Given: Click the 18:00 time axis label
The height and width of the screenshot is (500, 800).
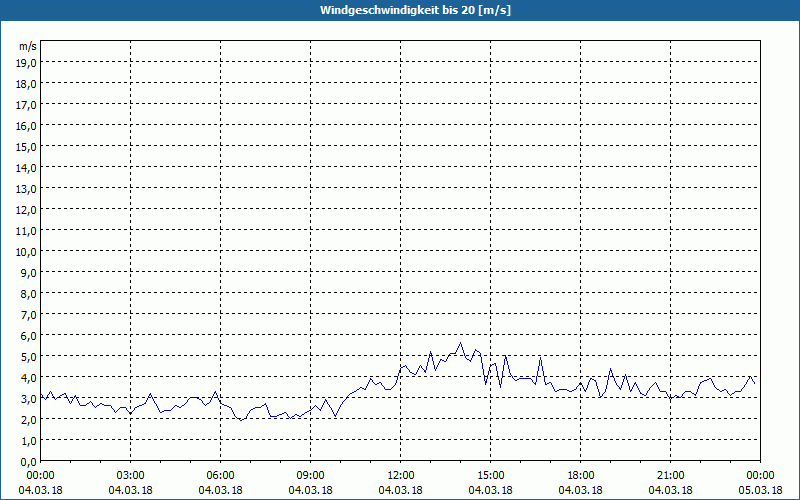Looking at the screenshot, I should pos(581,476).
